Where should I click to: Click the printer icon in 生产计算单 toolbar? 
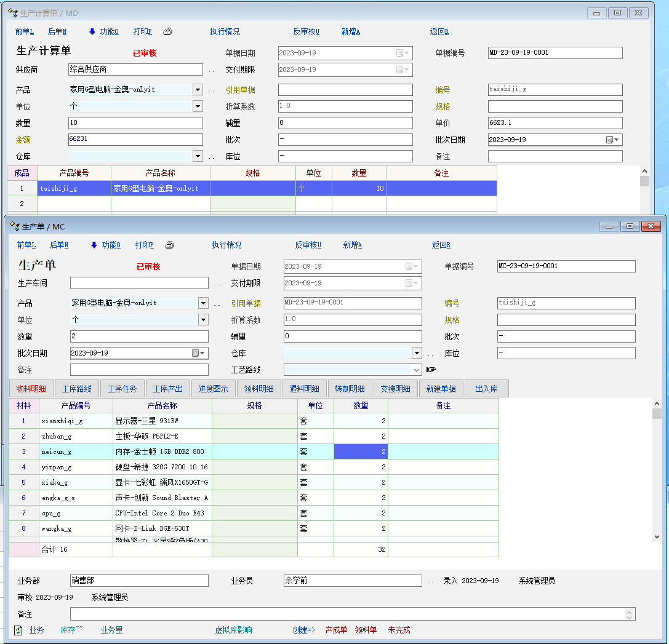[167, 31]
